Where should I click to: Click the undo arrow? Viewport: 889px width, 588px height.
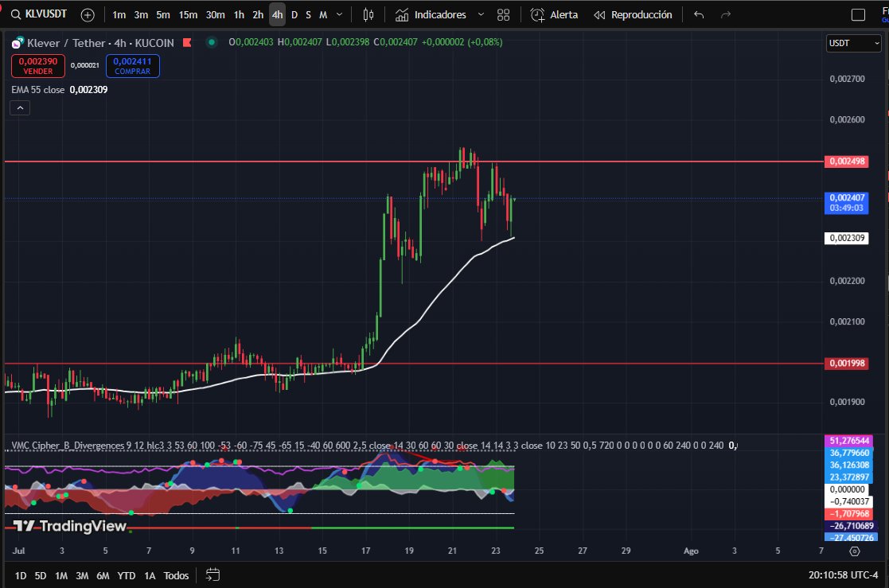click(699, 15)
